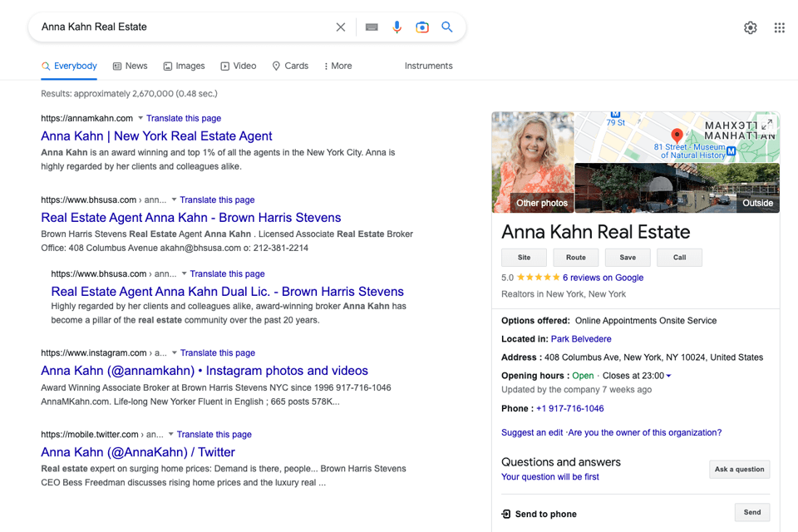798x532 pixels.
Task: Open the Other photos thumbnail
Action: 533,162
